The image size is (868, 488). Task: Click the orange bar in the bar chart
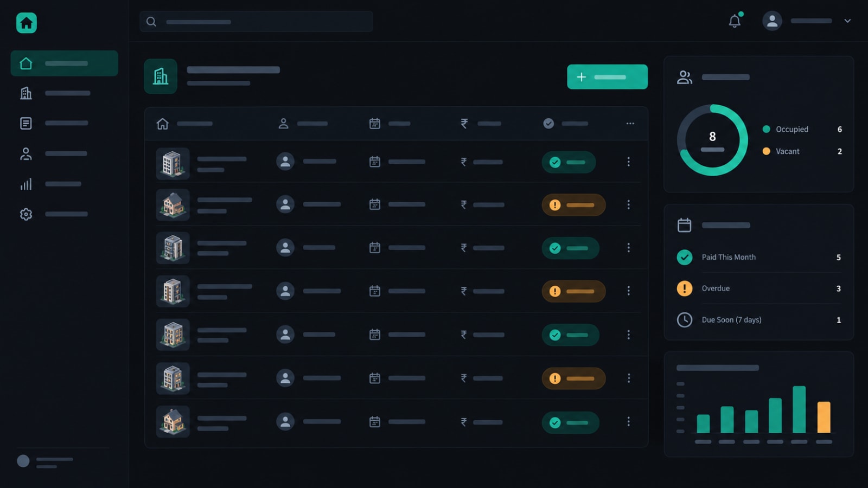824,417
